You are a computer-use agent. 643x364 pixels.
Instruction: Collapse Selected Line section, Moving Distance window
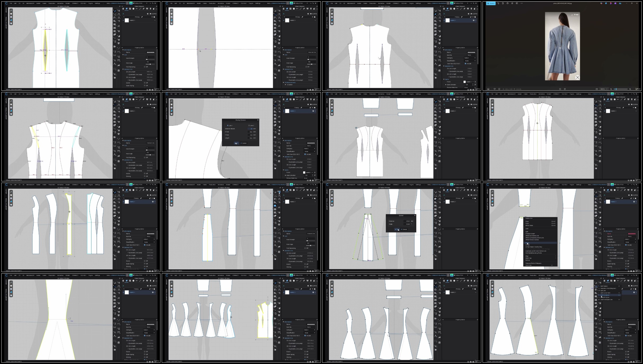coord(283,157)
